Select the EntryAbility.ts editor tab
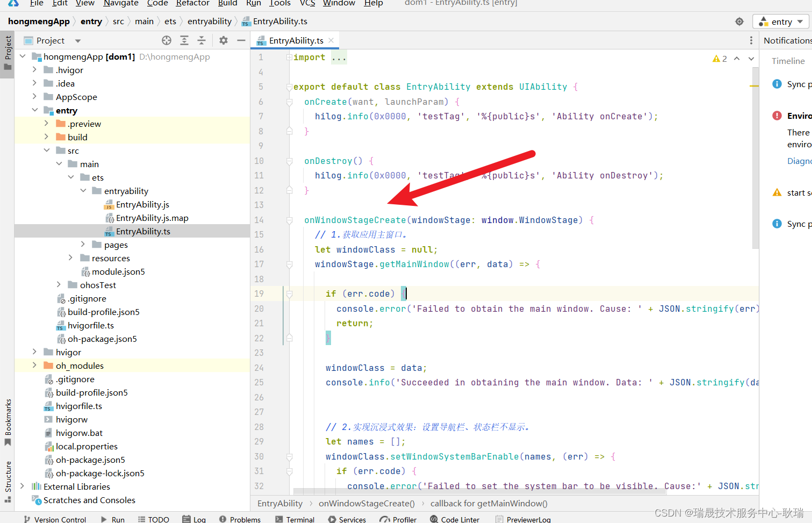The width and height of the screenshot is (812, 523). coord(296,40)
